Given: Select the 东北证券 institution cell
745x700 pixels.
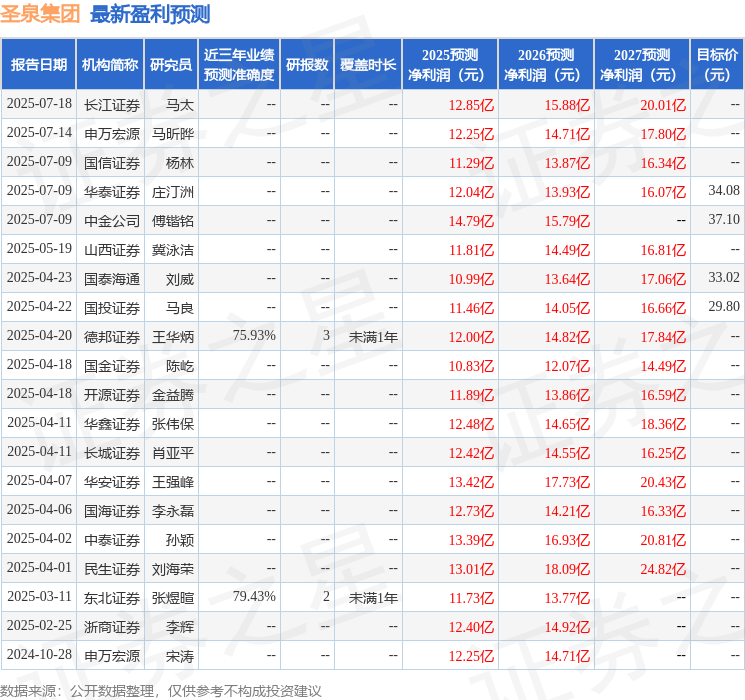Looking at the screenshot, I should pos(112,598).
